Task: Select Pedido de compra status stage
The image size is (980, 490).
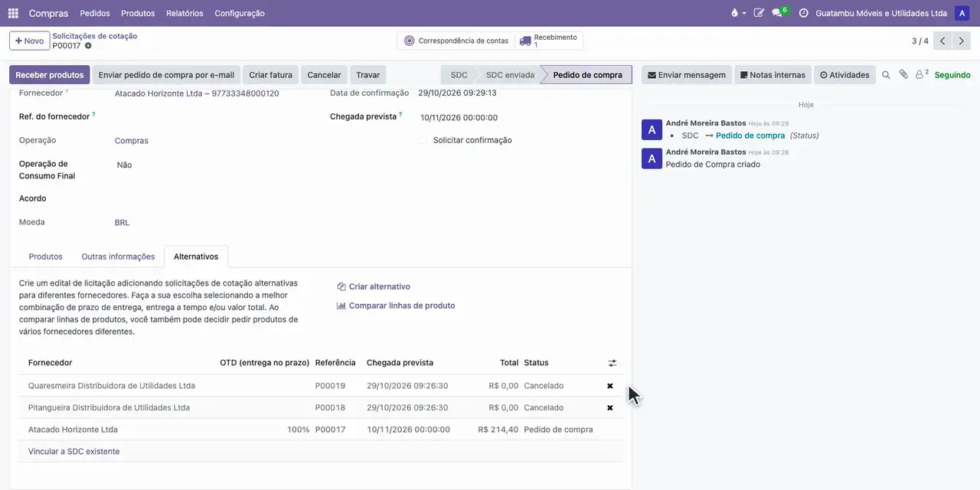Action: 587,75
